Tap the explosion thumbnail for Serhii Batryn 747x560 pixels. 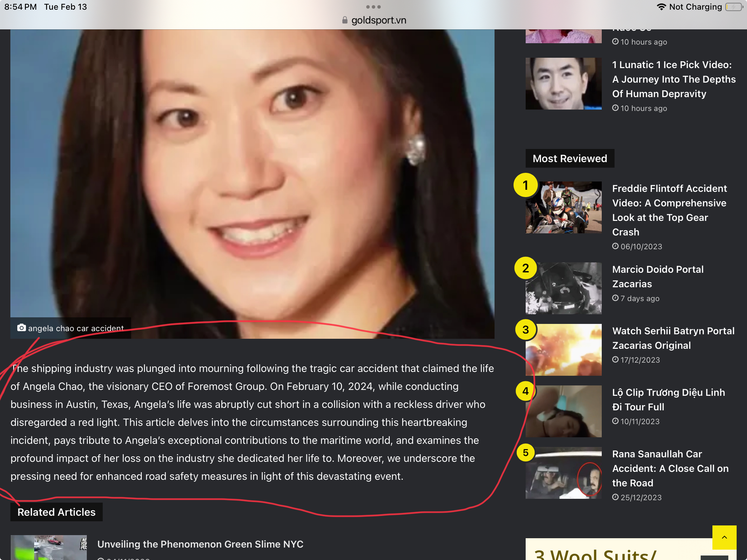564,350
